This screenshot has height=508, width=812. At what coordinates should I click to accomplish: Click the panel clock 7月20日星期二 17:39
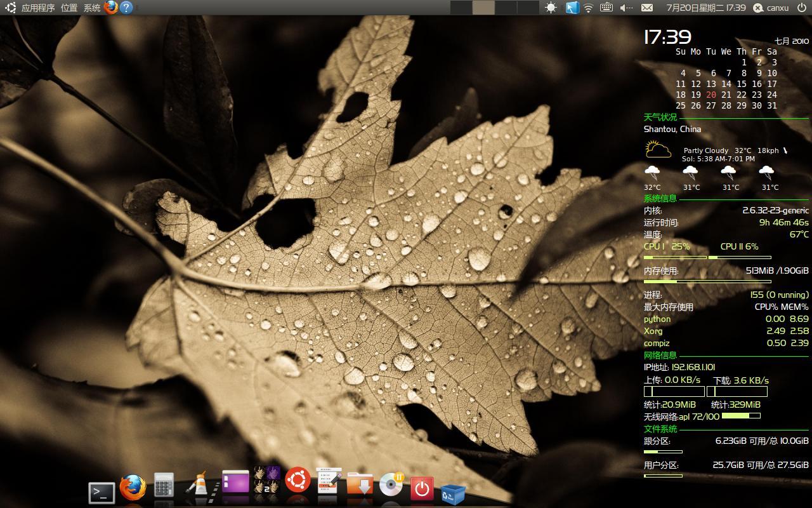pos(706,8)
